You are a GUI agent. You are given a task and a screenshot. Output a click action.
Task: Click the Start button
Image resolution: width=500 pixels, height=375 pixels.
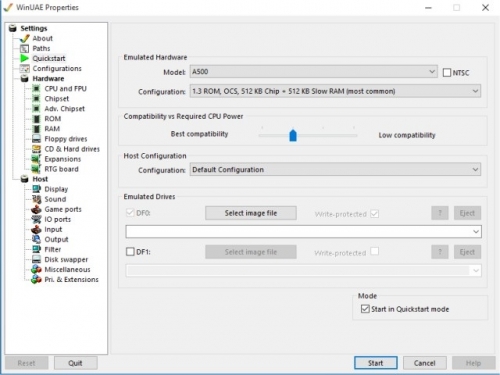376,363
